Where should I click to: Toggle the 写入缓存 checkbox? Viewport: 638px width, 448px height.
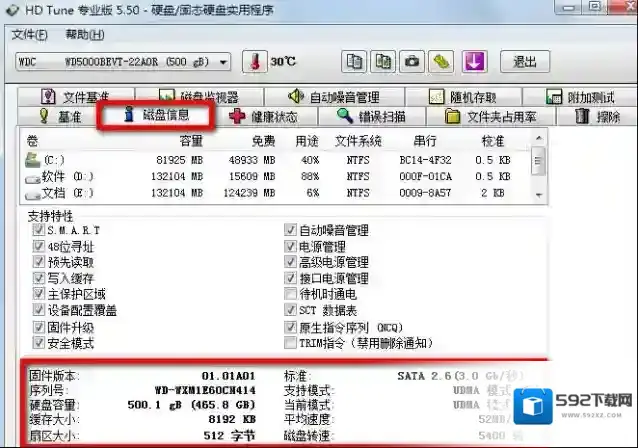(38, 278)
